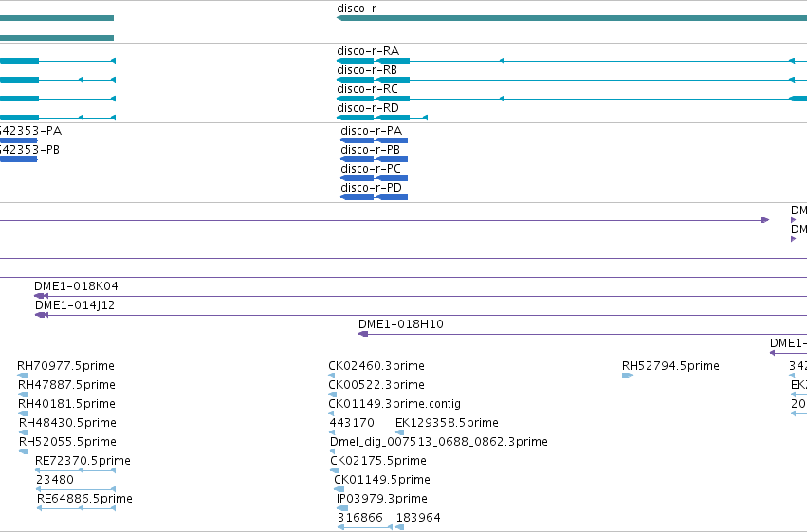Select the CK02175.5prime EST label
The width and height of the screenshot is (807, 532).
(x=378, y=461)
